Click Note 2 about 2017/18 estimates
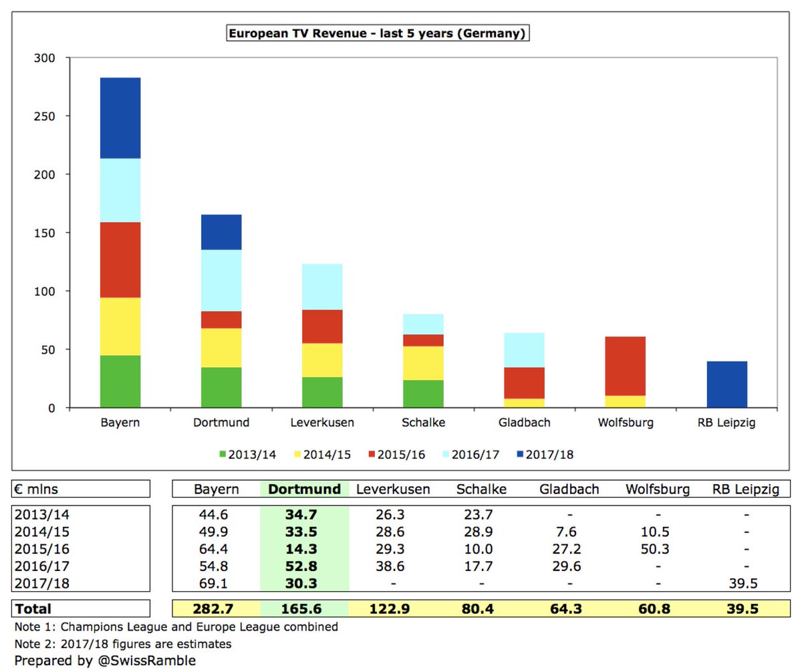 [x=122, y=644]
